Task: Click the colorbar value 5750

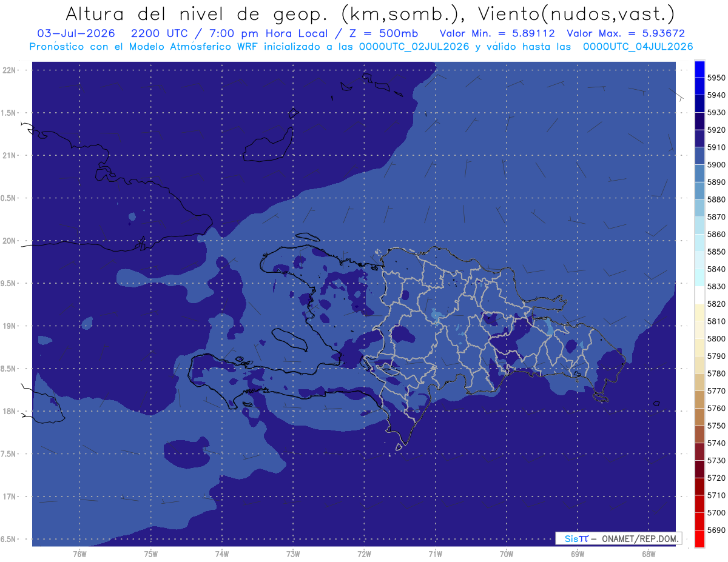Action: (x=716, y=426)
